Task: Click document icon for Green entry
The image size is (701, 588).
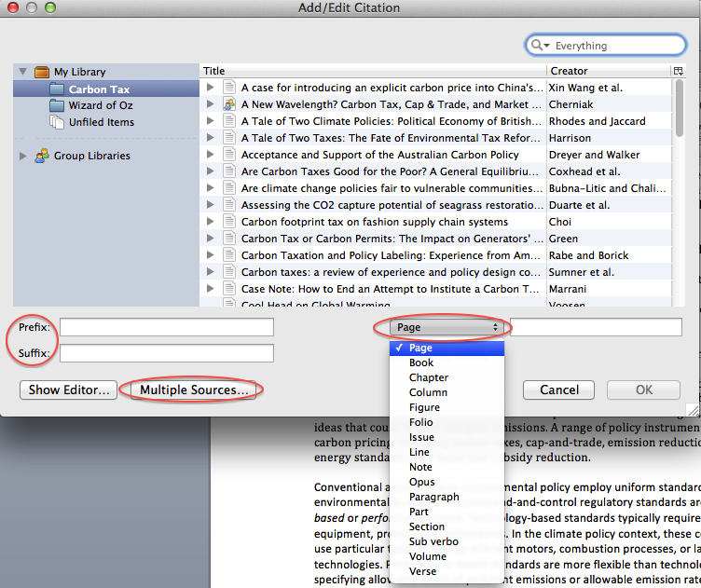Action: coord(229,239)
